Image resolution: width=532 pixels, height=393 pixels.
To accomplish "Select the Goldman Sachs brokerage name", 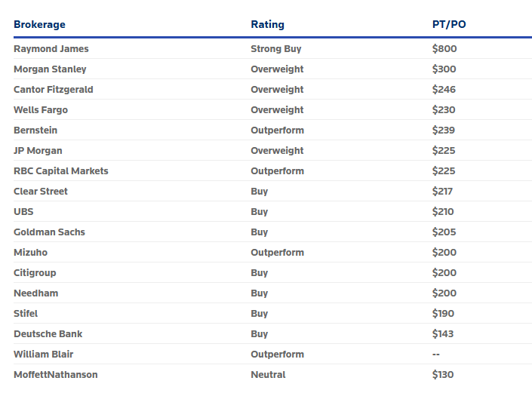I will pyautogui.click(x=49, y=232).
